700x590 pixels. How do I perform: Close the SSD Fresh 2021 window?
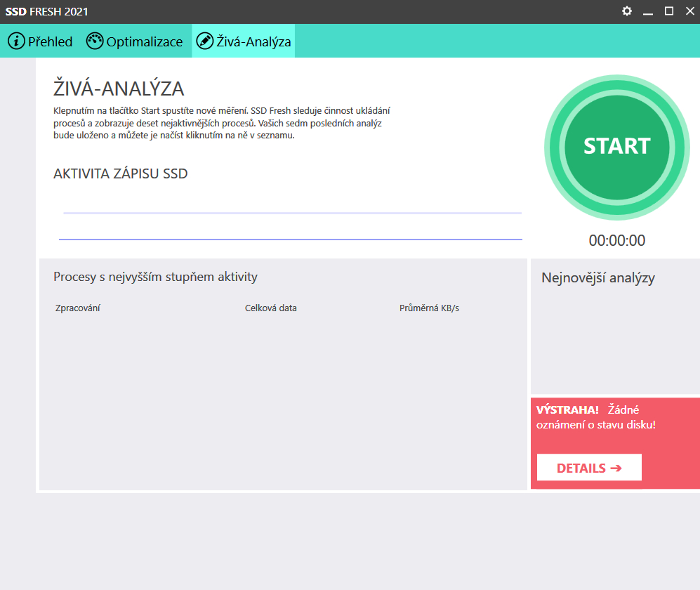689,11
